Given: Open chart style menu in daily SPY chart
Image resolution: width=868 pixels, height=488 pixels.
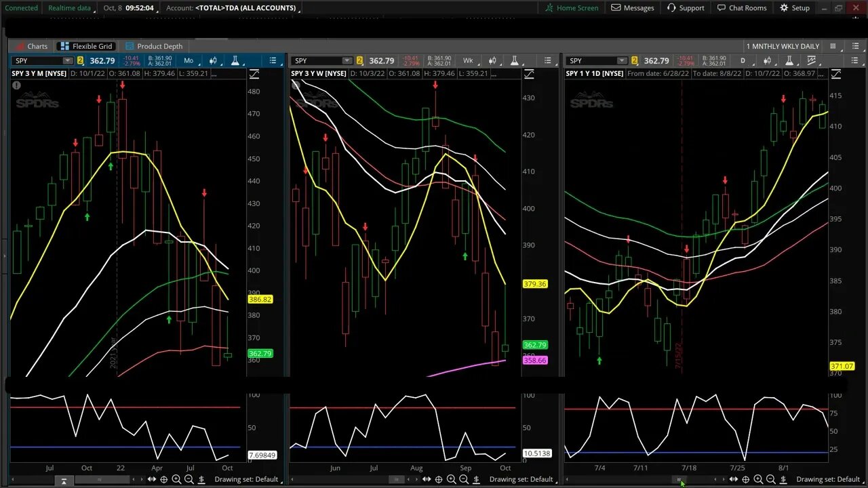Looking at the screenshot, I should (767, 61).
